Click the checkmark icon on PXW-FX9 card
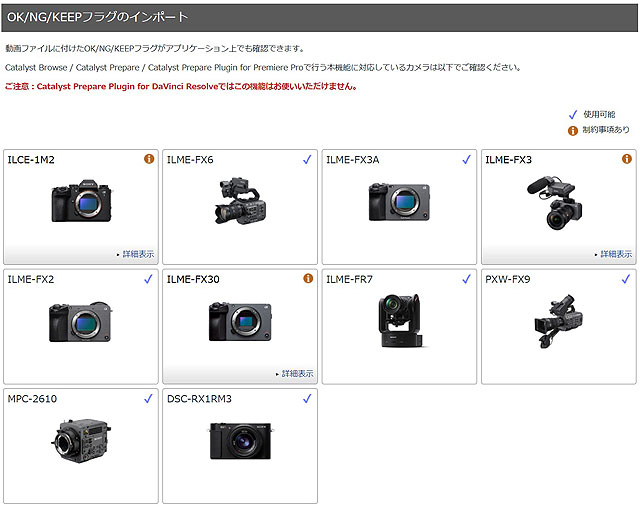Image resolution: width=640 pixels, height=507 pixels. 626,279
